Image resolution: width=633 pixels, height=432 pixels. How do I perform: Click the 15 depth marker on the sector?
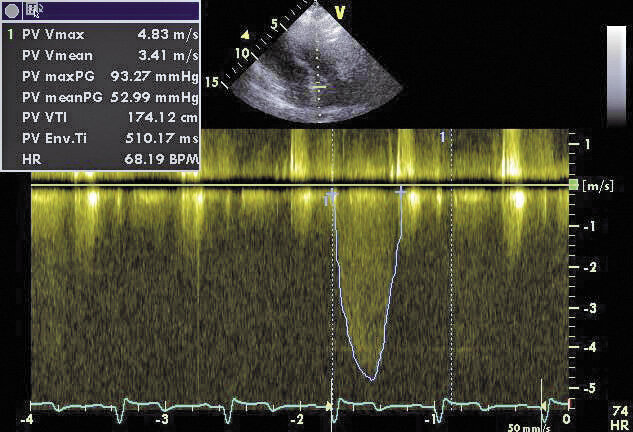coord(212,82)
